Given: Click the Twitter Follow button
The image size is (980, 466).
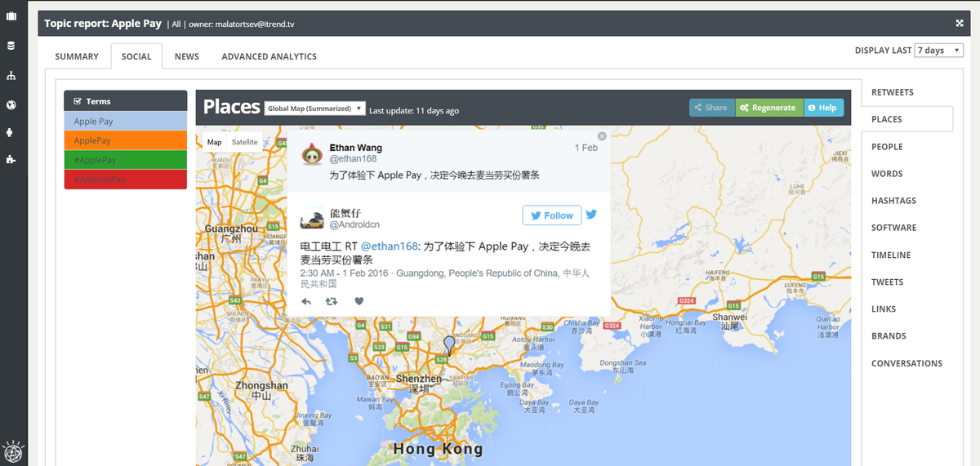Looking at the screenshot, I should (x=552, y=215).
